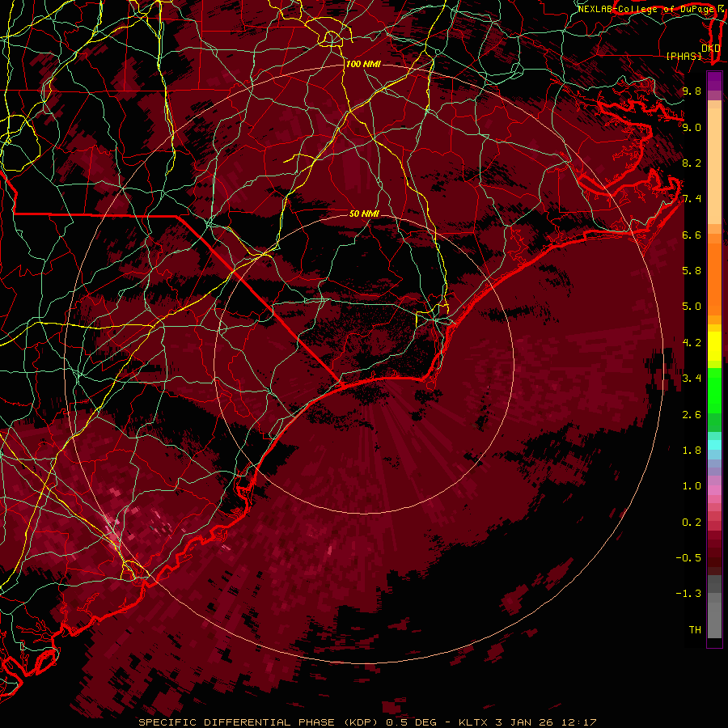Click the 1.8 color scale label

pos(692,451)
